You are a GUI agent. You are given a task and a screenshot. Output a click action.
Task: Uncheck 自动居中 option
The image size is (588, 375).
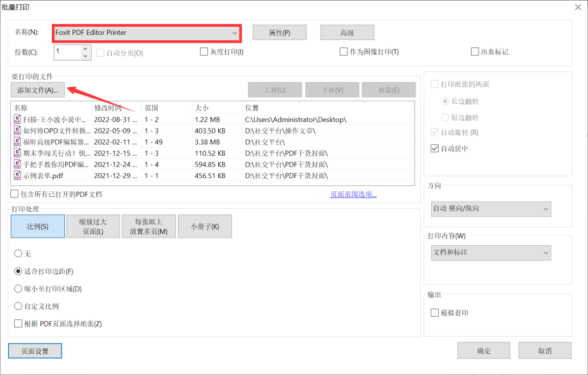434,149
